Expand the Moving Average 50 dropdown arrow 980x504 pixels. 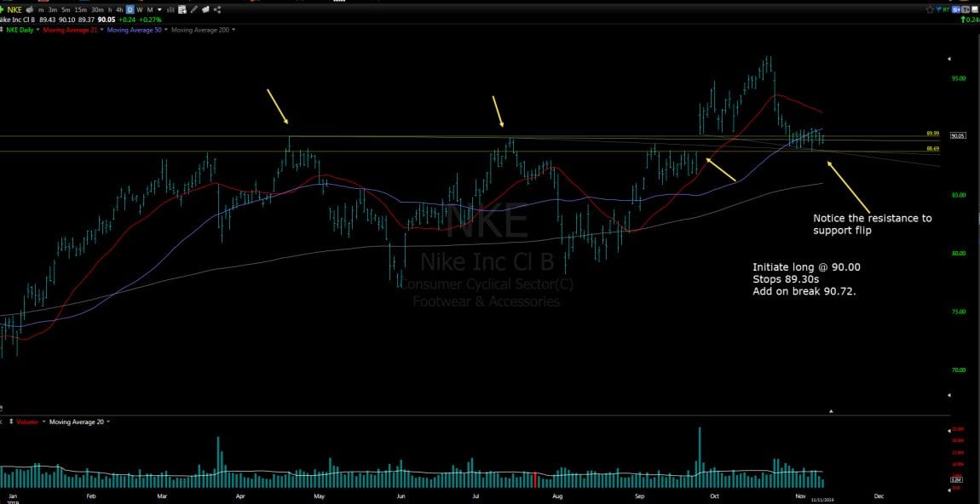click(166, 30)
